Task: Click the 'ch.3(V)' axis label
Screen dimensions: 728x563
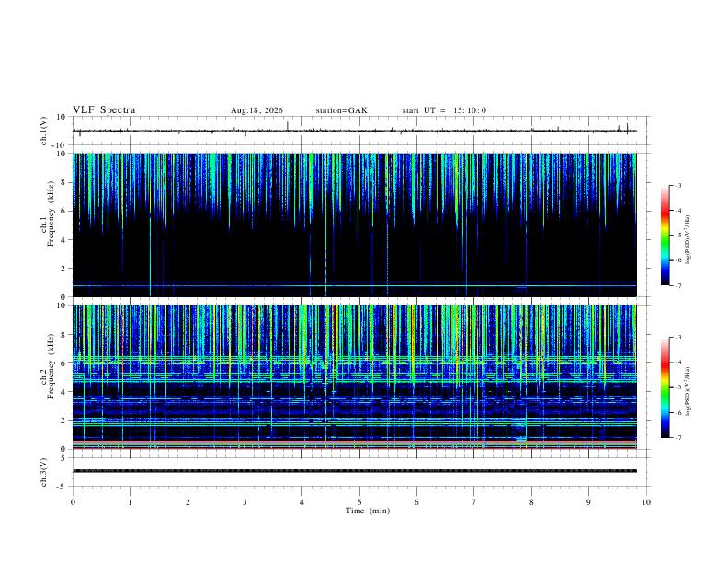Action: tap(44, 472)
